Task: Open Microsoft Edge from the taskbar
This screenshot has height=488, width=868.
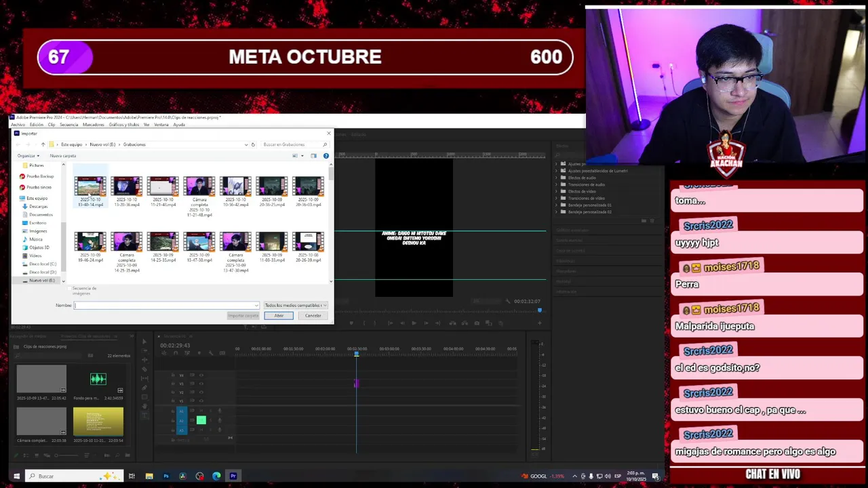Action: [x=216, y=476]
